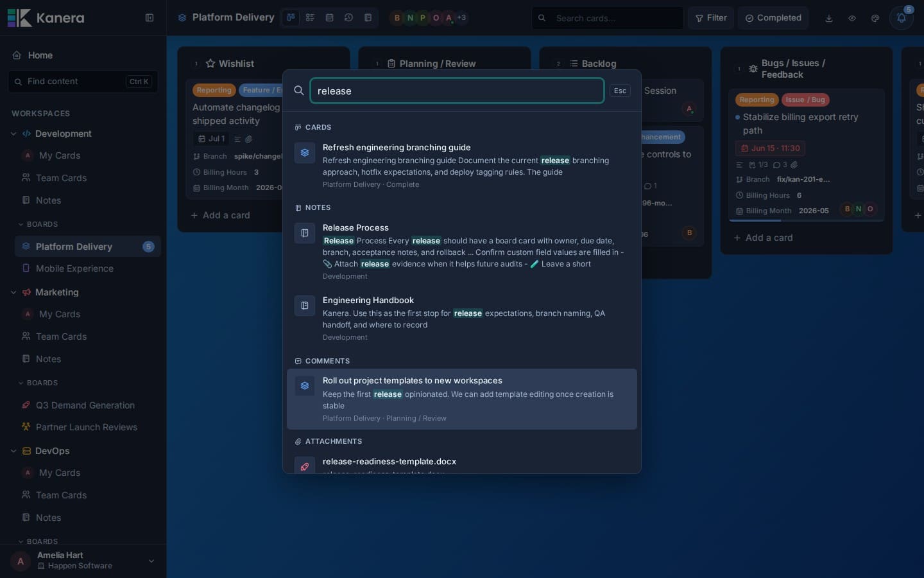This screenshot has width=924, height=578.
Task: Click member avatar P in header
Action: point(423,18)
